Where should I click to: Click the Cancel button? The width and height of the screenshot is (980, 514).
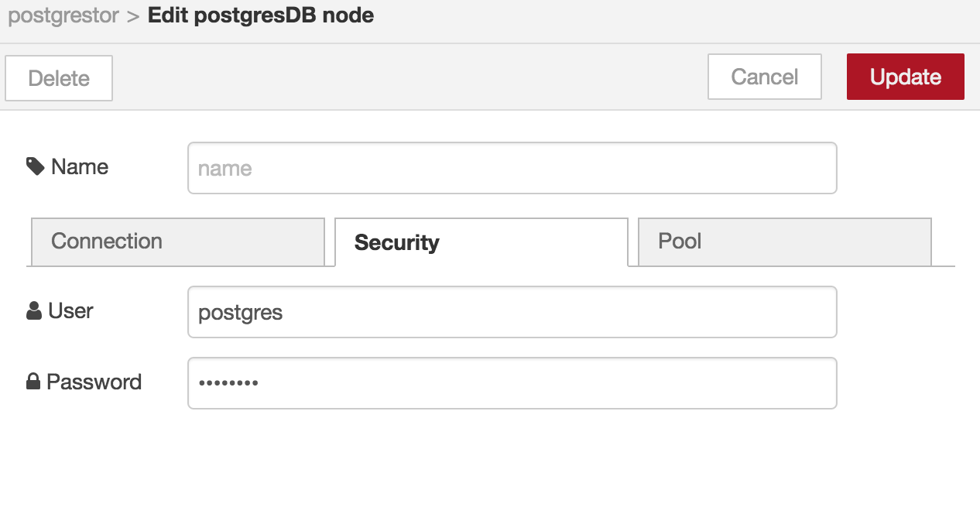click(764, 77)
